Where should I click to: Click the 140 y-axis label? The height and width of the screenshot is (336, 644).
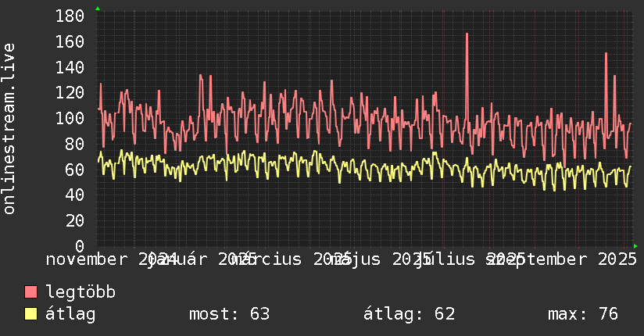[x=70, y=67]
